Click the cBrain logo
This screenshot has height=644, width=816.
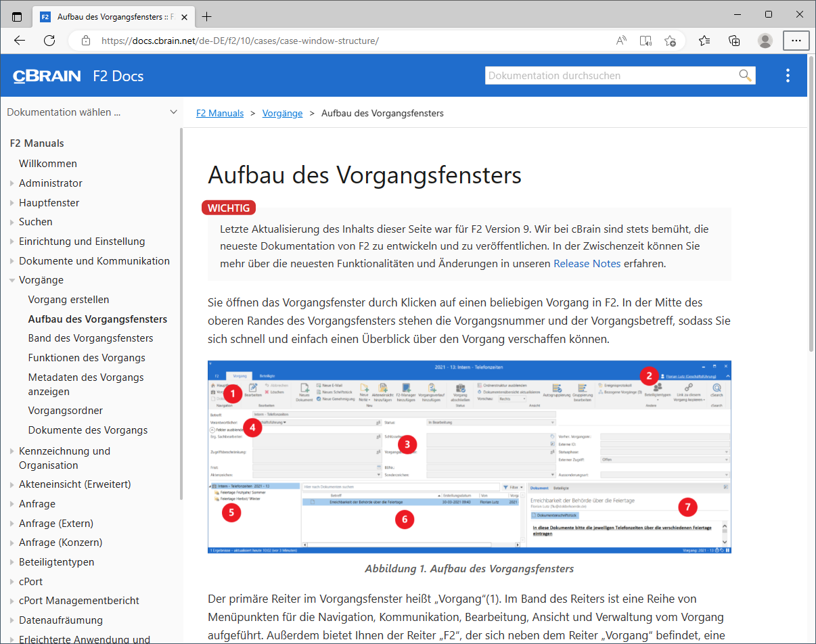pyautogui.click(x=47, y=76)
